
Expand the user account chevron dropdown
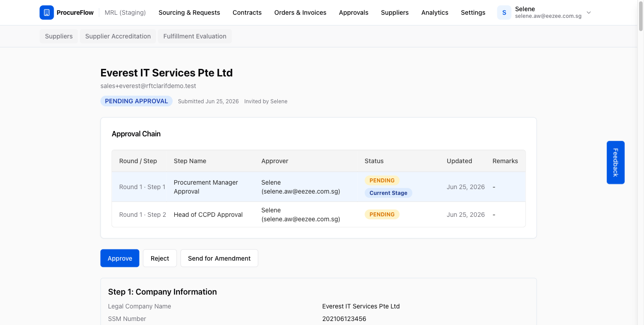pos(589,13)
